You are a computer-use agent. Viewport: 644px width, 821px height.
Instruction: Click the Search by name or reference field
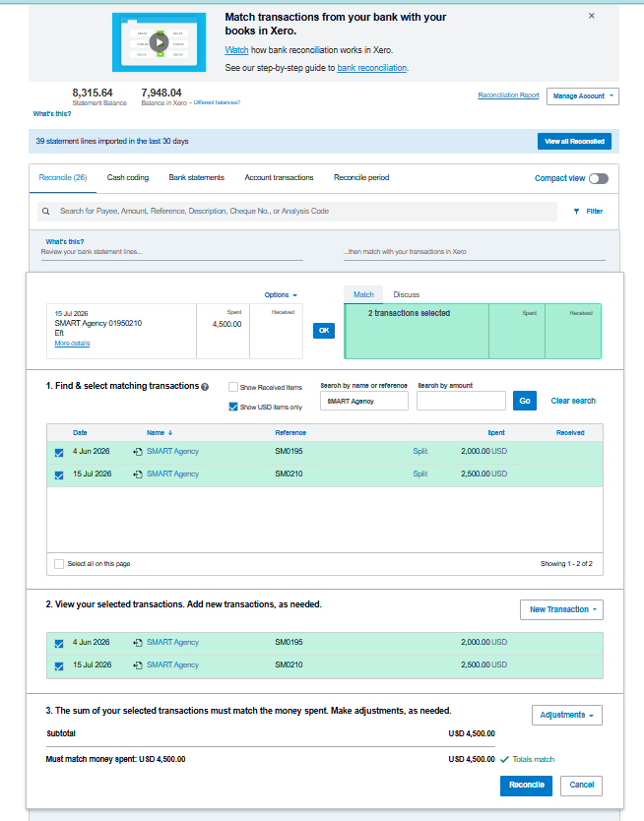[364, 401]
